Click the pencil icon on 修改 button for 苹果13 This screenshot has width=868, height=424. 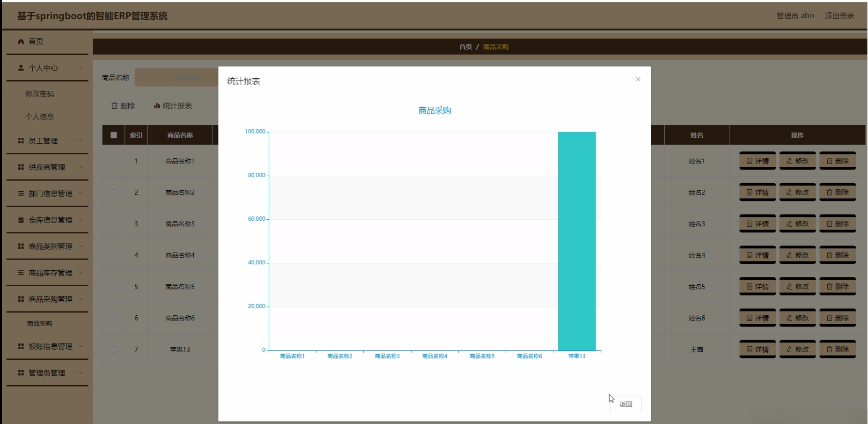pyautogui.click(x=790, y=349)
